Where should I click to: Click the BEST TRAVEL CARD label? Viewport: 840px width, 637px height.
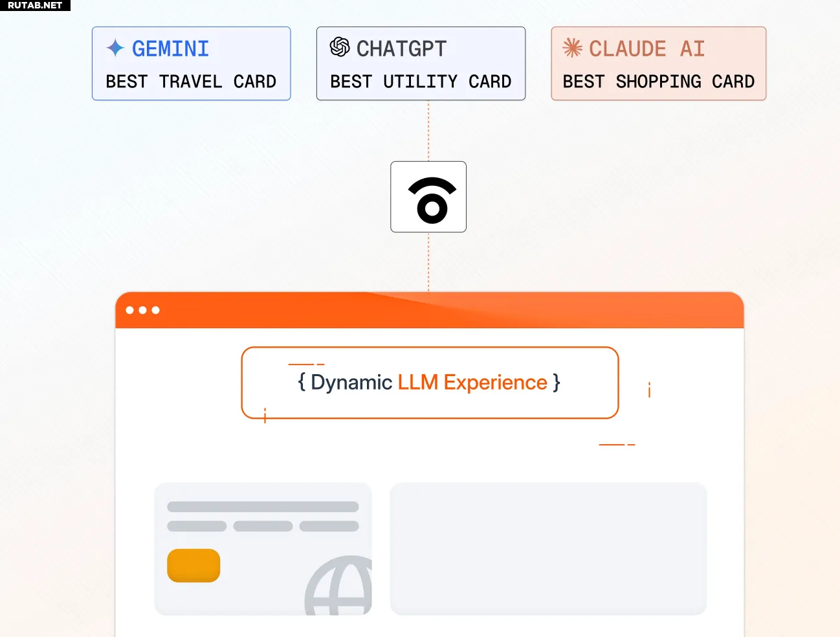coord(191,82)
